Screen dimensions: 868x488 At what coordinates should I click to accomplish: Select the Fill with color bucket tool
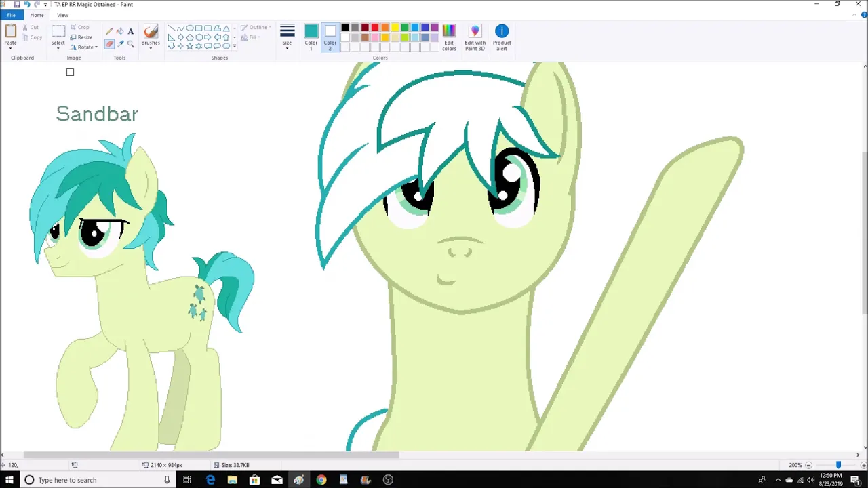tap(120, 31)
